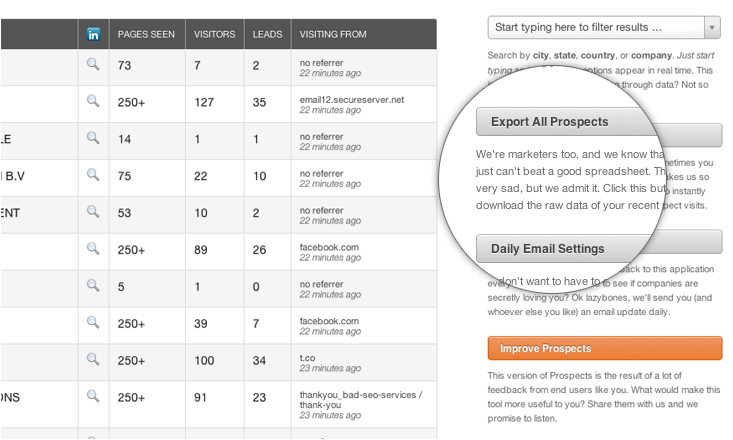The height and width of the screenshot is (440, 733).
Task: Open the filter results dropdown arrow
Action: (x=711, y=27)
